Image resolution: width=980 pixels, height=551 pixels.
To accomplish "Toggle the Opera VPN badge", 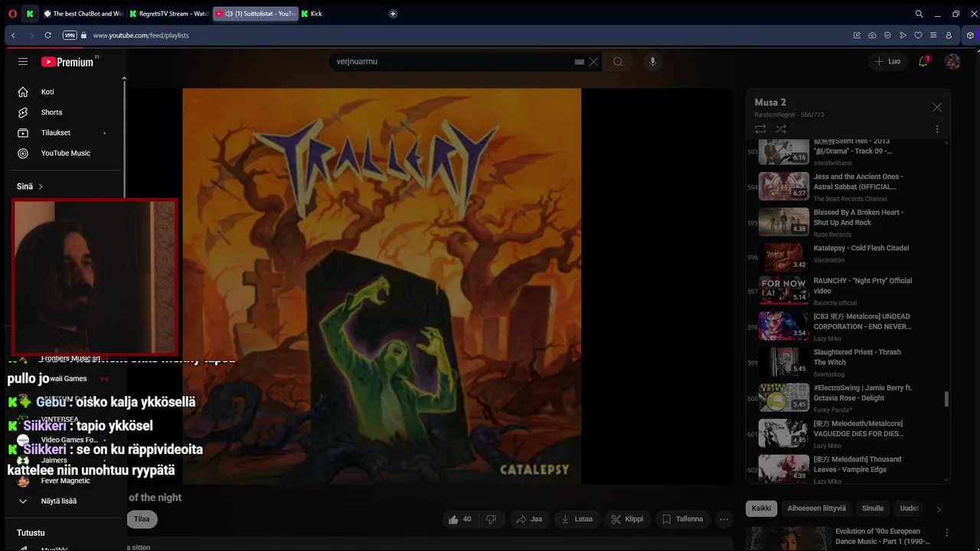I will tap(70, 35).
